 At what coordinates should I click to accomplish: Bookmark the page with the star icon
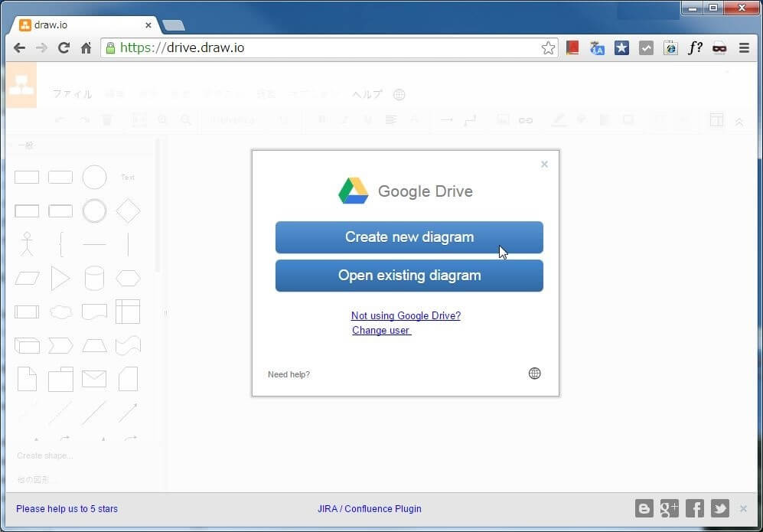tap(548, 48)
